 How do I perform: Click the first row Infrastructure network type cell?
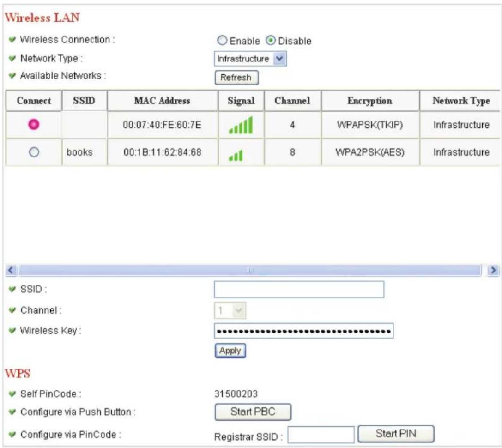[461, 125]
